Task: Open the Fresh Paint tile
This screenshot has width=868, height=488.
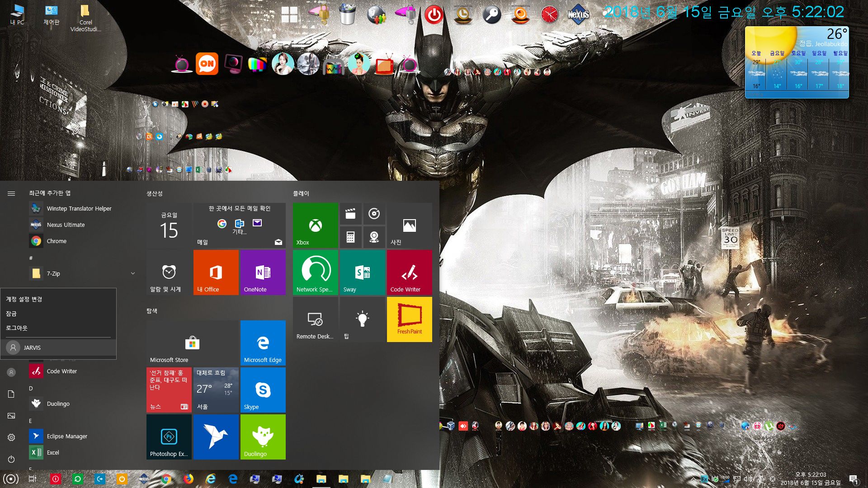Action: click(409, 319)
